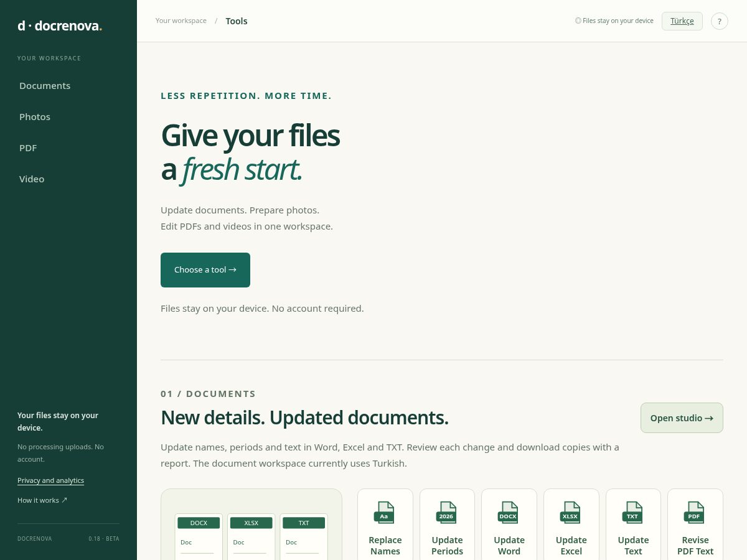Screen dimensions: 747x560
Task: Click the Choose a tool button
Action: 205,270
